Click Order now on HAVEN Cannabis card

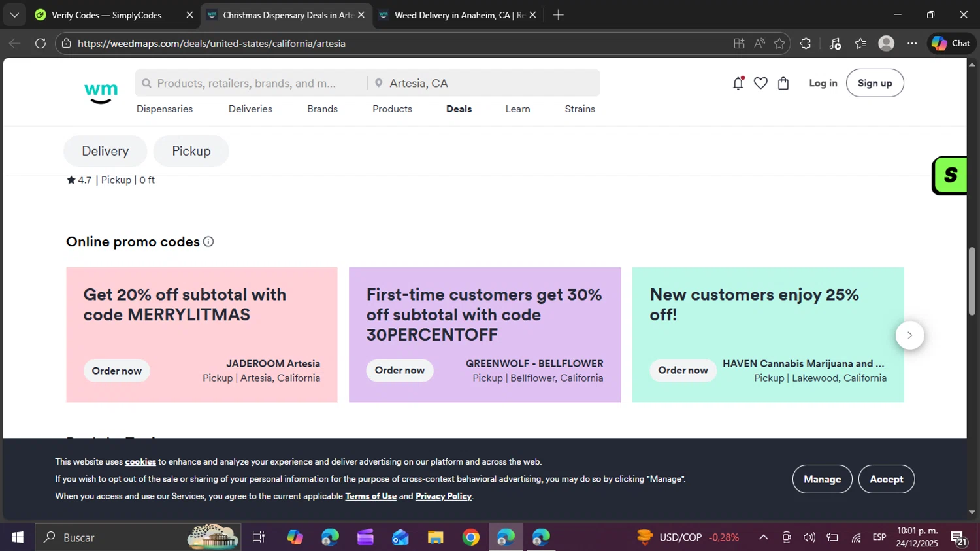pyautogui.click(x=683, y=370)
